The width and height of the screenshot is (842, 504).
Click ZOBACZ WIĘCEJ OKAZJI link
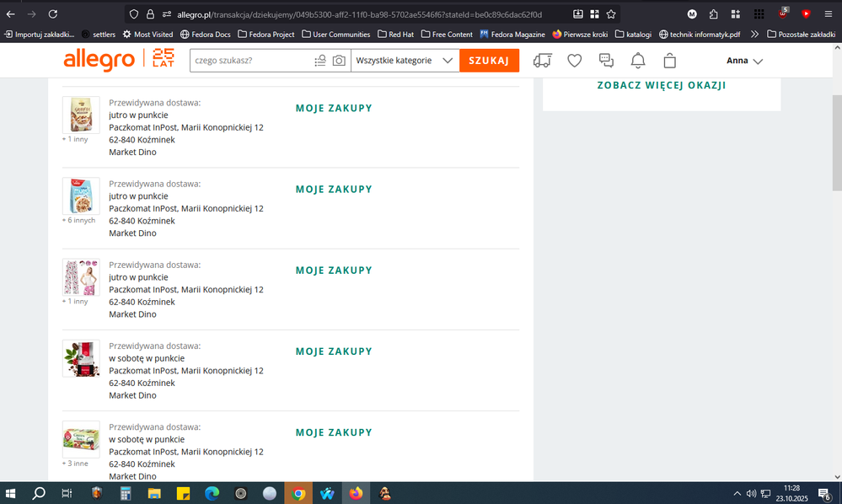click(x=661, y=85)
